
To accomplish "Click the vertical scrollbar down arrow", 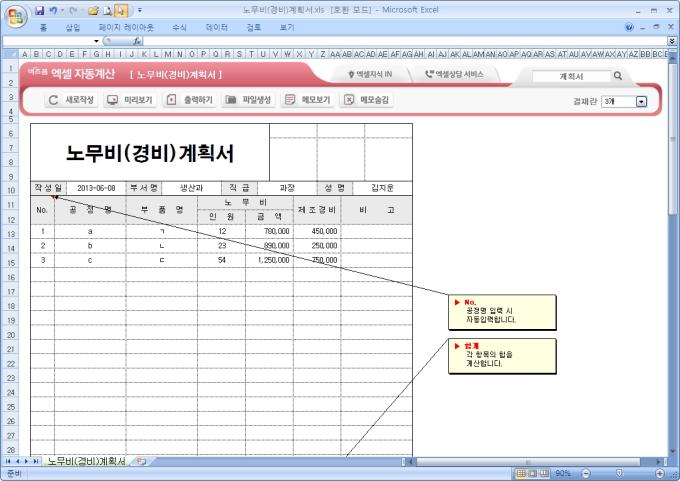I will click(673, 452).
